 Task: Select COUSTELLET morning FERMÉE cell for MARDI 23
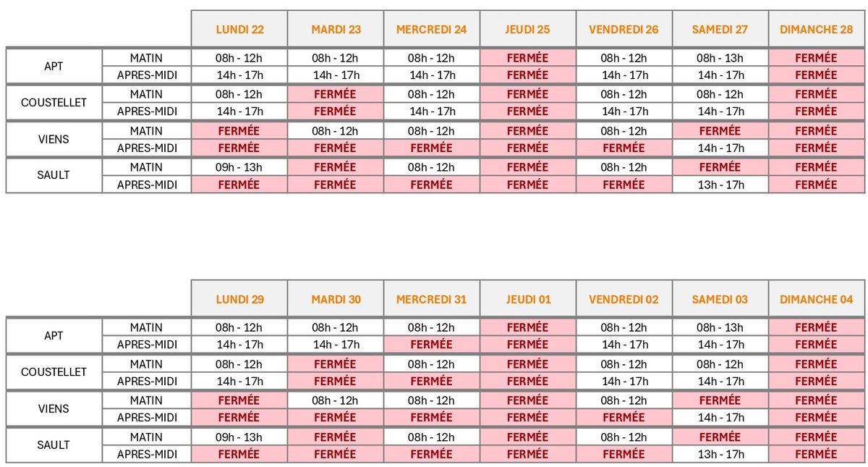click(336, 94)
